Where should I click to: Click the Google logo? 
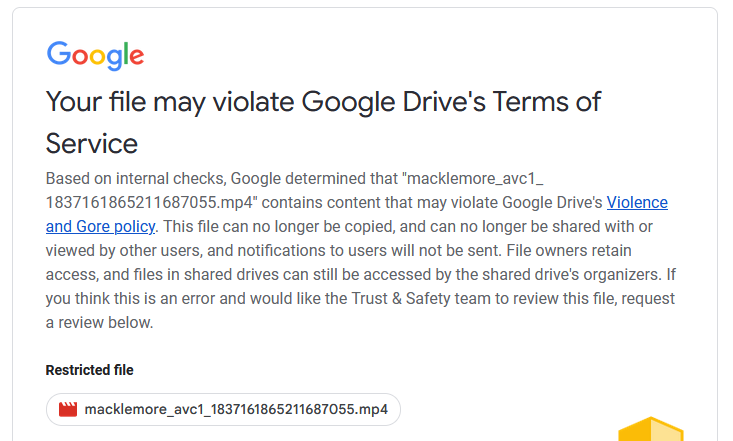click(95, 55)
